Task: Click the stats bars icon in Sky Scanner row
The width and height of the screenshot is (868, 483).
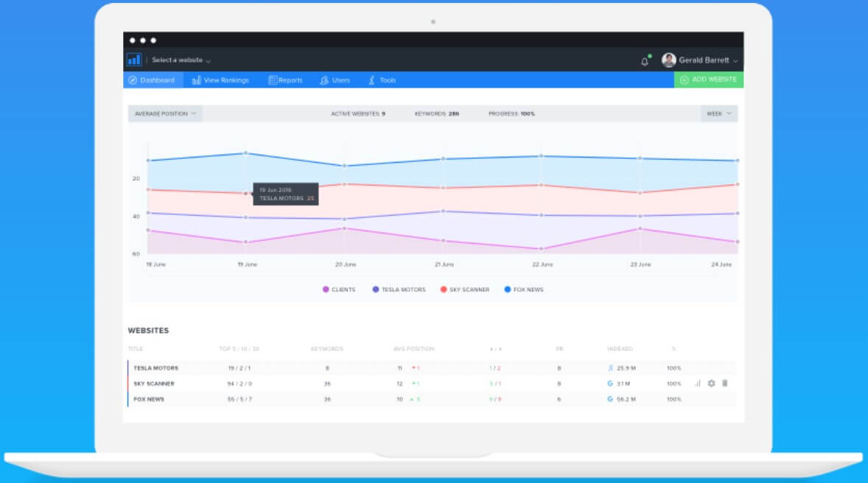Action: tap(697, 384)
